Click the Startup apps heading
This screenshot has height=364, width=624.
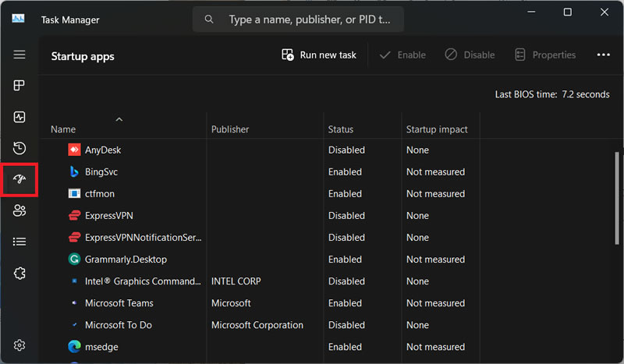[x=83, y=56]
